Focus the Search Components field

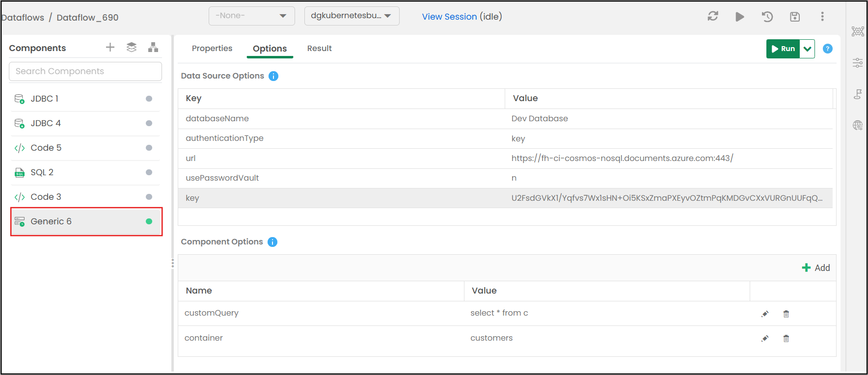pos(85,71)
